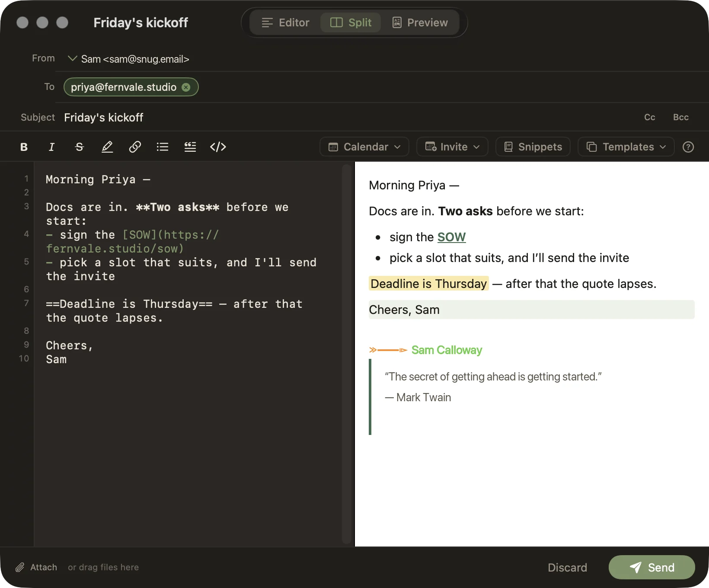The height and width of the screenshot is (588, 709).
Task: Click the highlight marker icon
Action: pyautogui.click(x=107, y=147)
